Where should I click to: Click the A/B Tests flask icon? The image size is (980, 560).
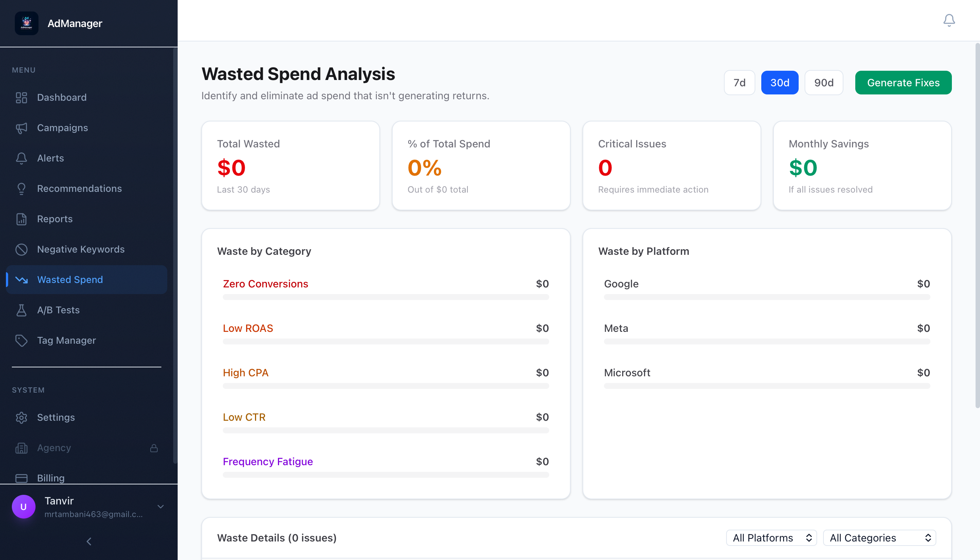(x=21, y=310)
